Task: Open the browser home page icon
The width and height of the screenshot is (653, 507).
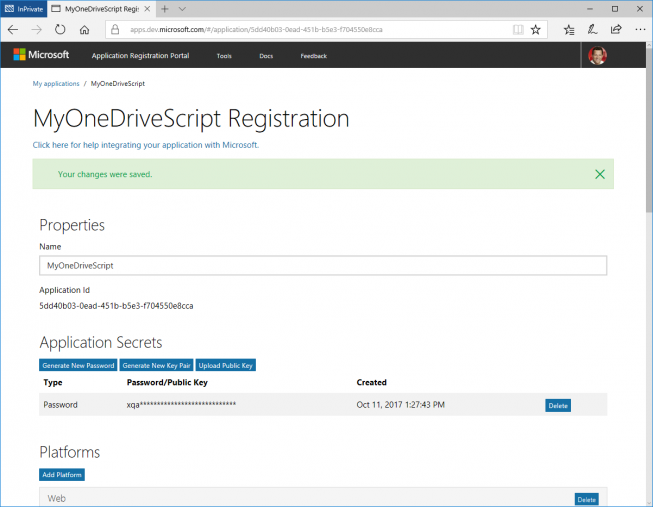Action: pos(85,30)
